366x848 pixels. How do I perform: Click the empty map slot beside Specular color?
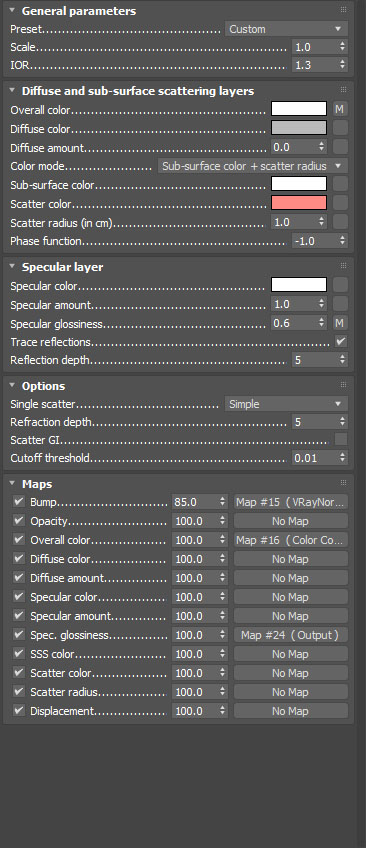click(340, 284)
